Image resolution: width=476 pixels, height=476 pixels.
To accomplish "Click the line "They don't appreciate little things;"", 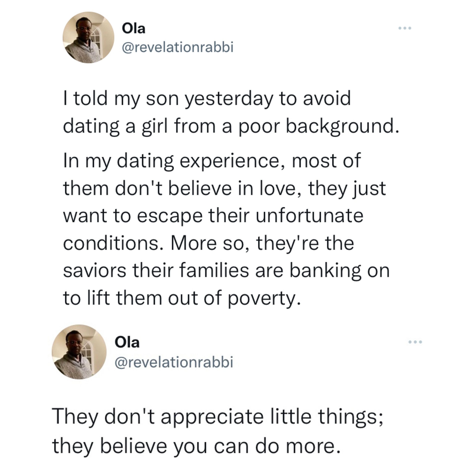I will click(x=218, y=416).
